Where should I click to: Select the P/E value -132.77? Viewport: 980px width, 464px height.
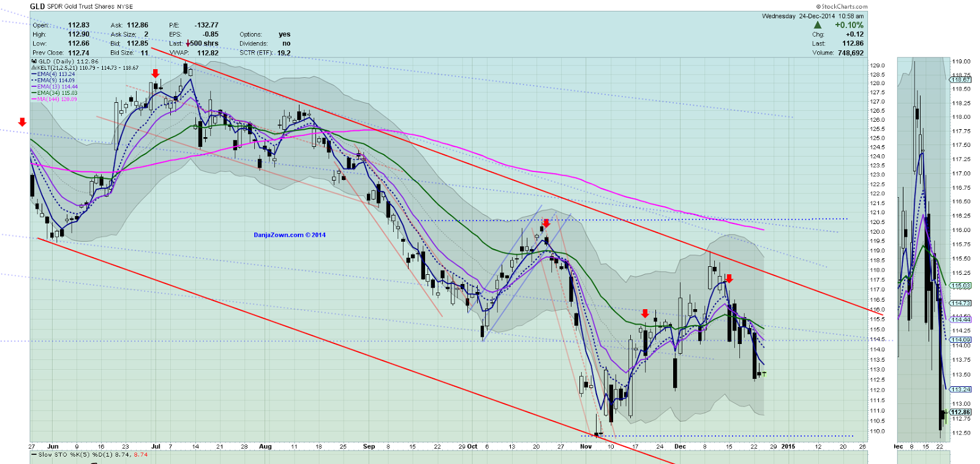pos(206,25)
